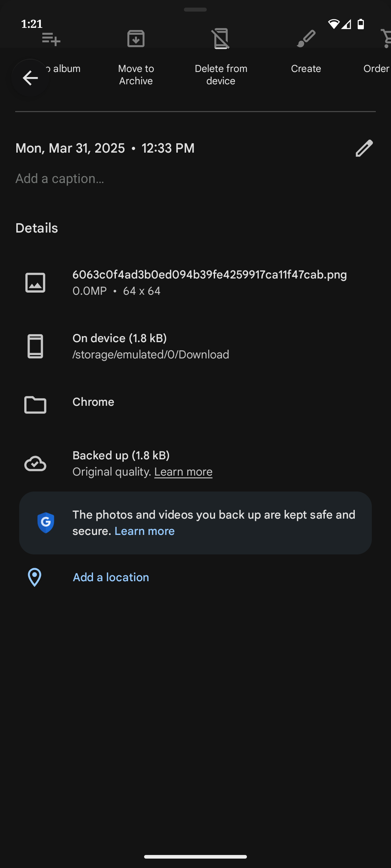Viewport: 391px width, 868px height.
Task: Open Learn more about original quality
Action: coord(183,472)
